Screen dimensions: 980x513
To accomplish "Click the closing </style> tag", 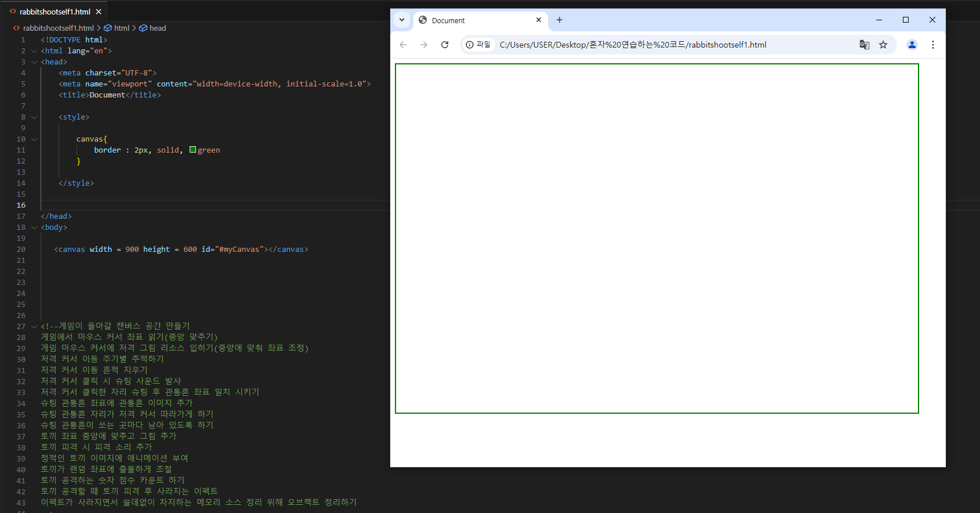I will click(x=77, y=183).
